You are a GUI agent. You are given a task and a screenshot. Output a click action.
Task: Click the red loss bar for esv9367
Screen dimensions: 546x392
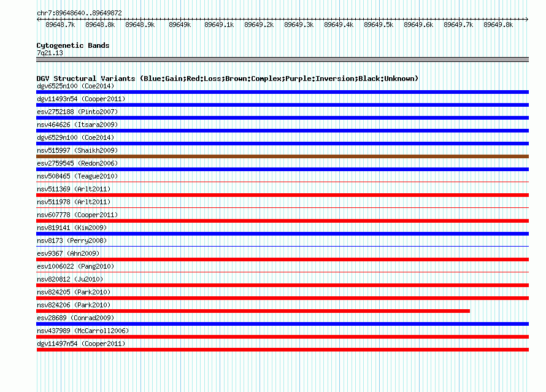282,259
